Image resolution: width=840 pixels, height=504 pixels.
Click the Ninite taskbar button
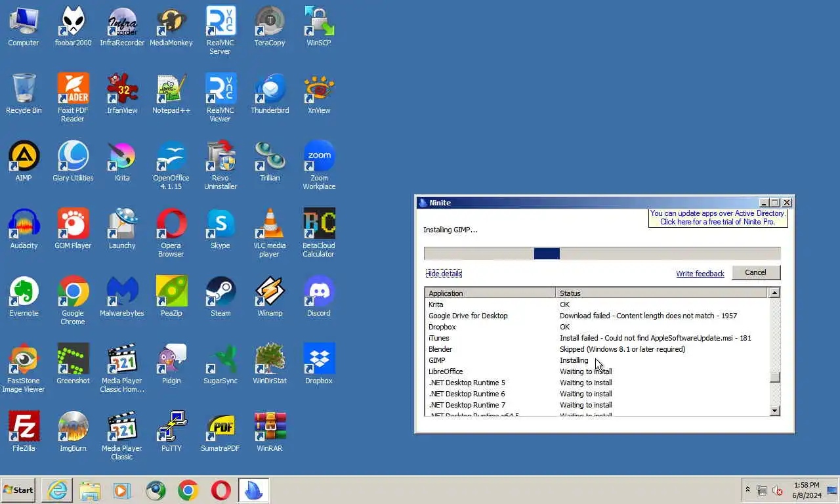coord(253,490)
